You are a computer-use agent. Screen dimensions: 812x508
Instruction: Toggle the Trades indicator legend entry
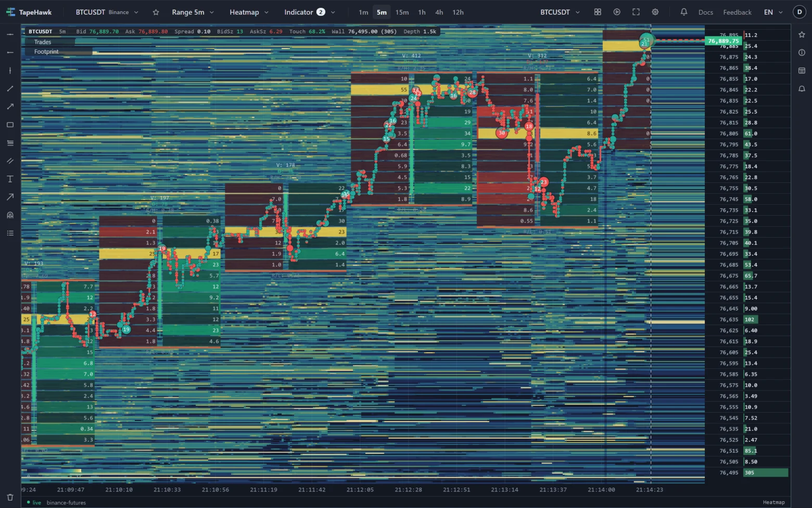tap(43, 42)
